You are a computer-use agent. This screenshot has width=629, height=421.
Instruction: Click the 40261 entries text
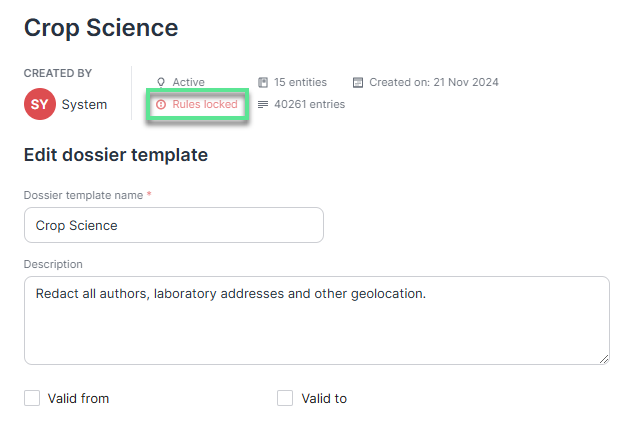310,104
